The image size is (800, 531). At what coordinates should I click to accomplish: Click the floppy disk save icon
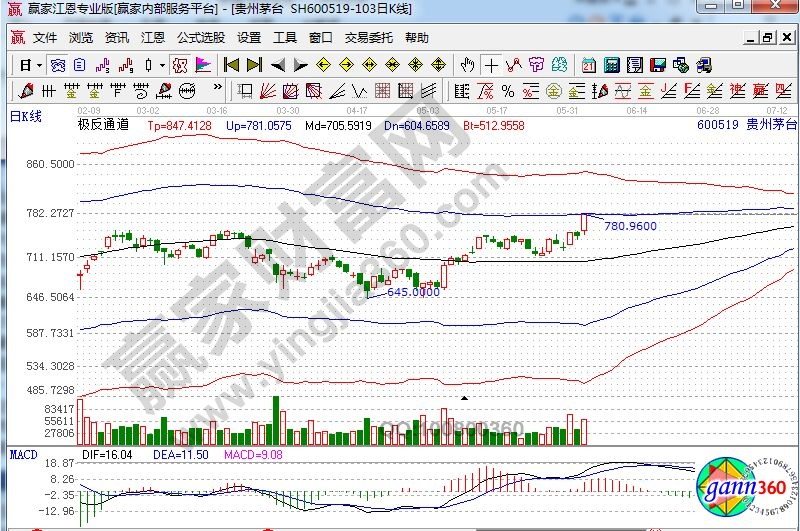pyautogui.click(x=658, y=66)
